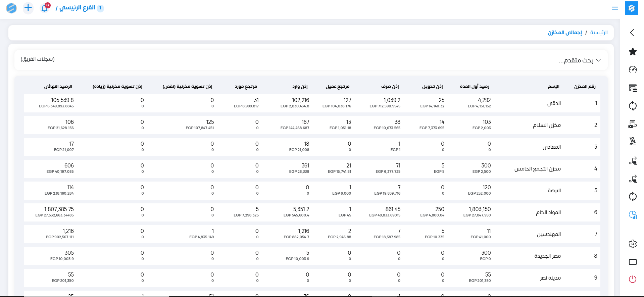This screenshot has width=644, height=297.
Task: Select the مخزن السلام warehouse row
Action: [547, 125]
